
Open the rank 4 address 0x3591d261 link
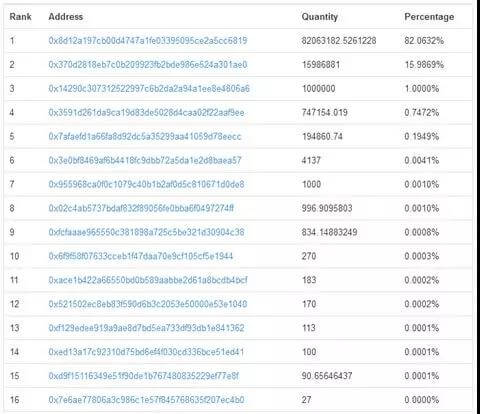pos(146,113)
